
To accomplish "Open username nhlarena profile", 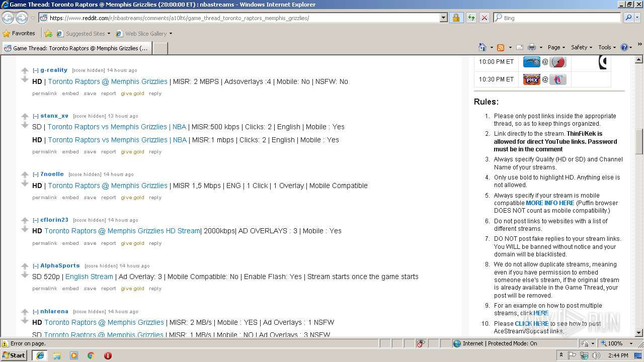I will point(54,312).
